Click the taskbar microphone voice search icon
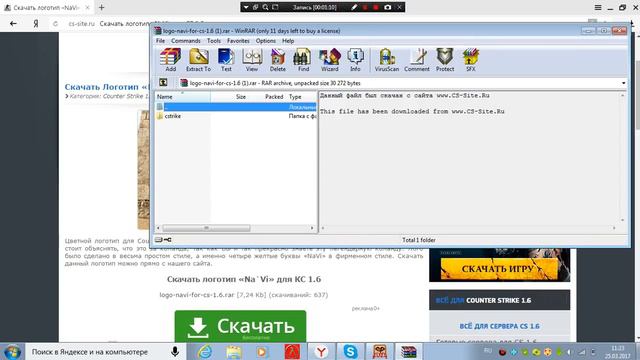 pyautogui.click(x=175, y=351)
